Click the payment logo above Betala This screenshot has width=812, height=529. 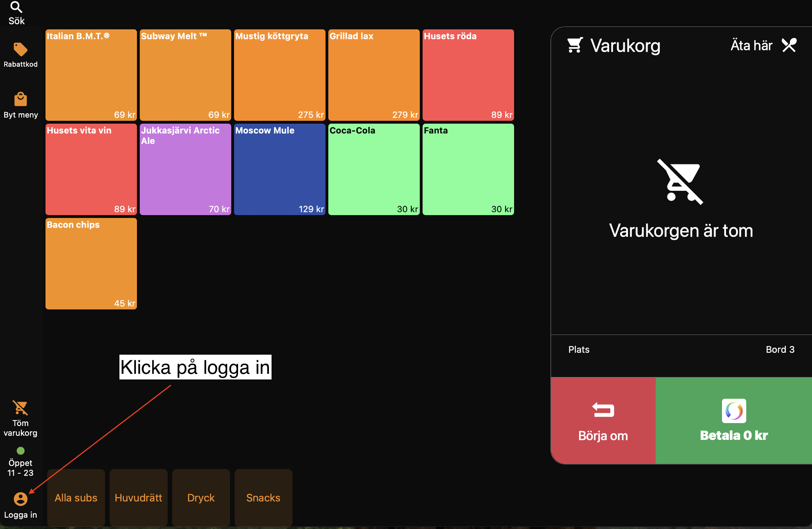(734, 411)
